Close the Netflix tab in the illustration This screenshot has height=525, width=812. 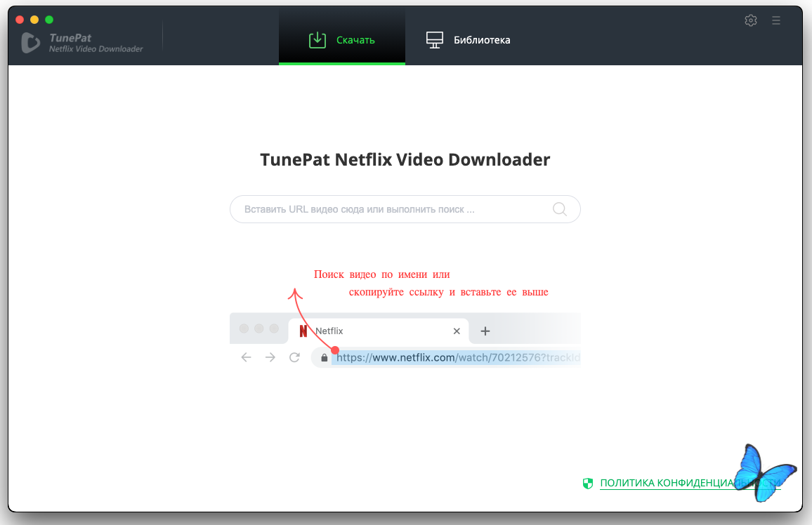click(457, 331)
